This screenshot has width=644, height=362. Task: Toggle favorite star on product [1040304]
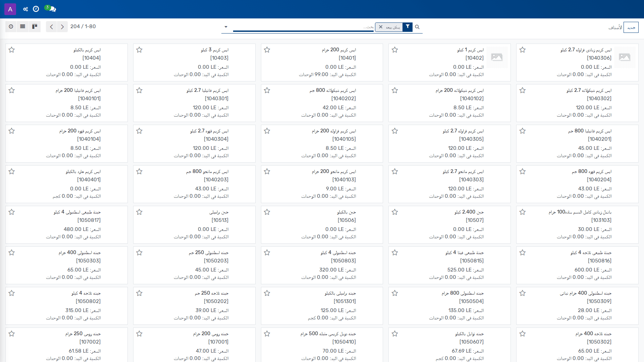pyautogui.click(x=140, y=131)
